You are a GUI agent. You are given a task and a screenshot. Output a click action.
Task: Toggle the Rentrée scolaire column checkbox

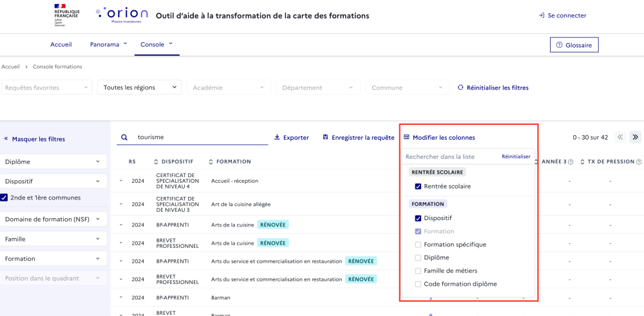point(418,186)
